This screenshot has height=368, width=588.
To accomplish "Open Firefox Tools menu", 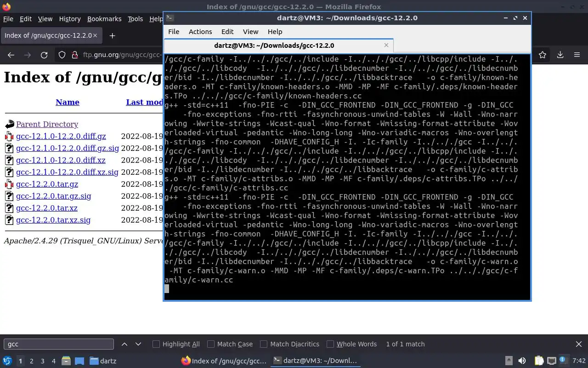I will (x=135, y=19).
